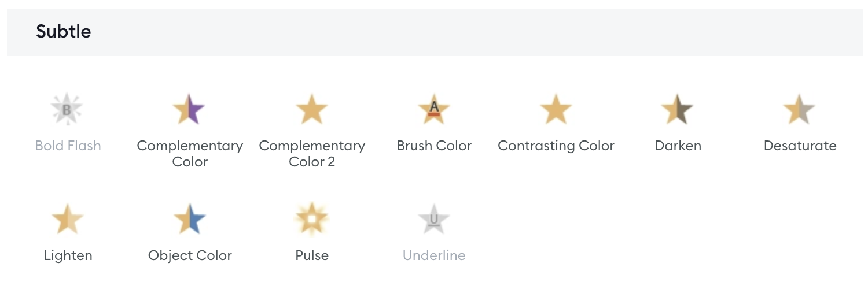Apply the Brush Color effect icon
The height and width of the screenshot is (282, 868).
point(434,109)
